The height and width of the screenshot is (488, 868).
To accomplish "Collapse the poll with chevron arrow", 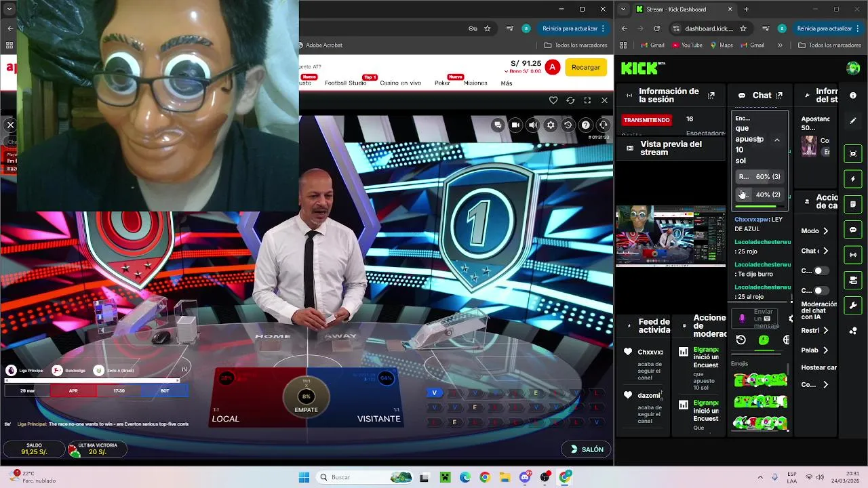I will (777, 140).
